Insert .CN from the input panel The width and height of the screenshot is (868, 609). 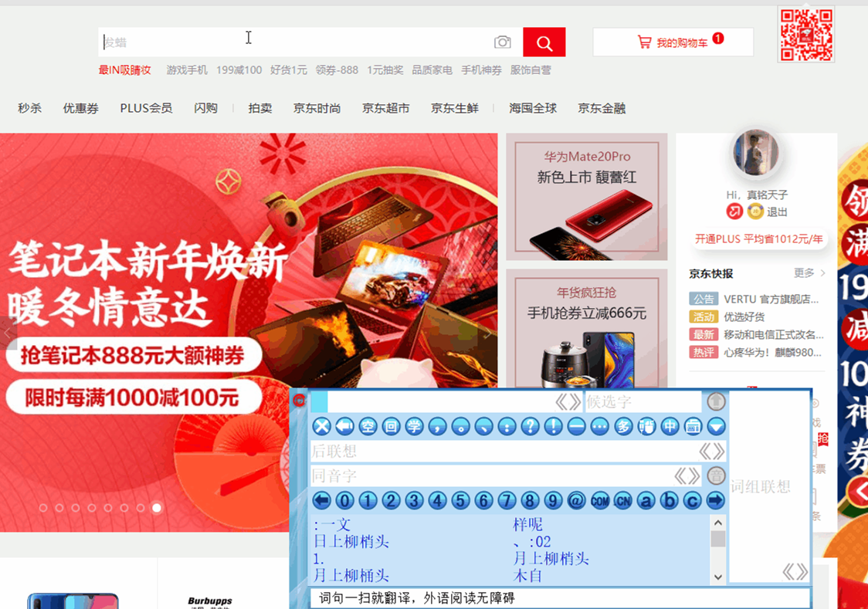click(x=622, y=501)
